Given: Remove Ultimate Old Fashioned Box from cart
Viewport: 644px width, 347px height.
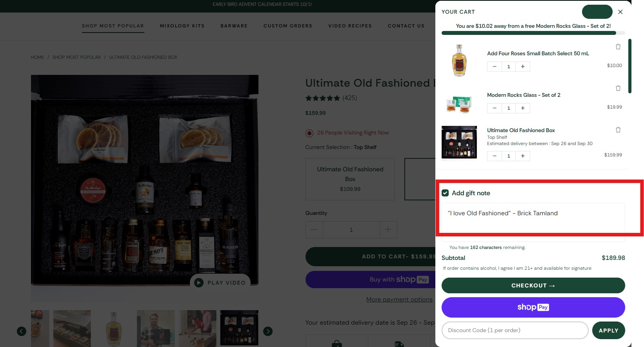Looking at the screenshot, I should 618,130.
